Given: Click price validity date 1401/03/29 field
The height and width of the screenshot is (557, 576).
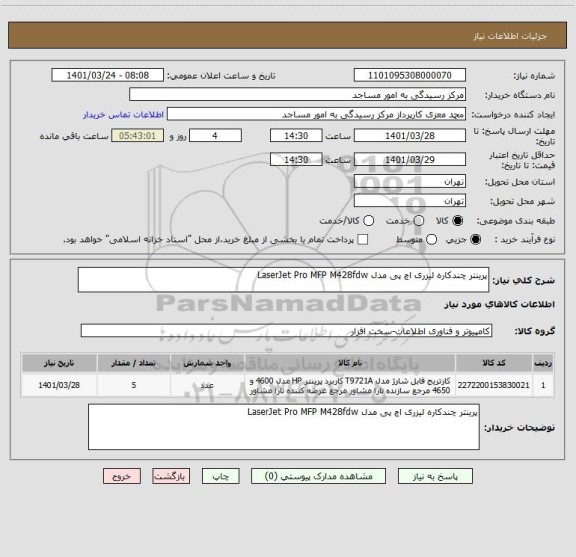Looking at the screenshot, I should (x=410, y=159).
